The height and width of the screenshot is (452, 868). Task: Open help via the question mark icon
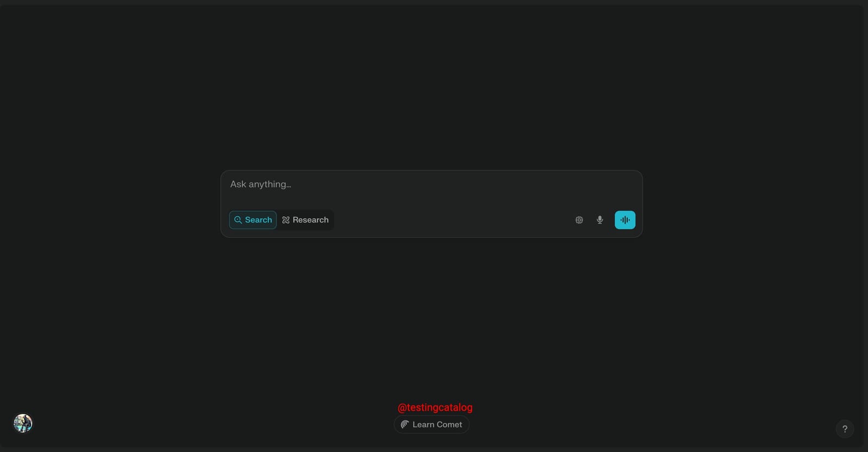point(844,429)
